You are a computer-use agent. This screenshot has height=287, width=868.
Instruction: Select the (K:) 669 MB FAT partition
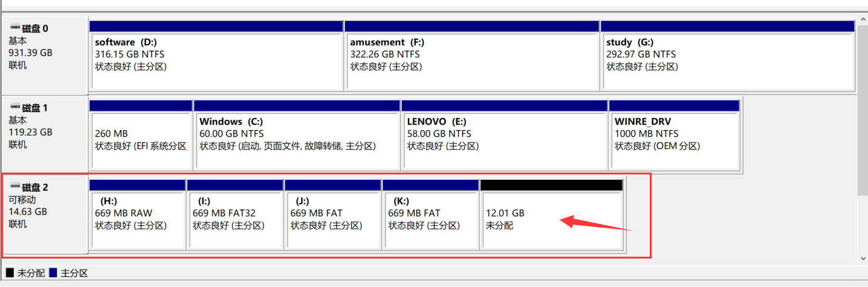[x=430, y=214]
